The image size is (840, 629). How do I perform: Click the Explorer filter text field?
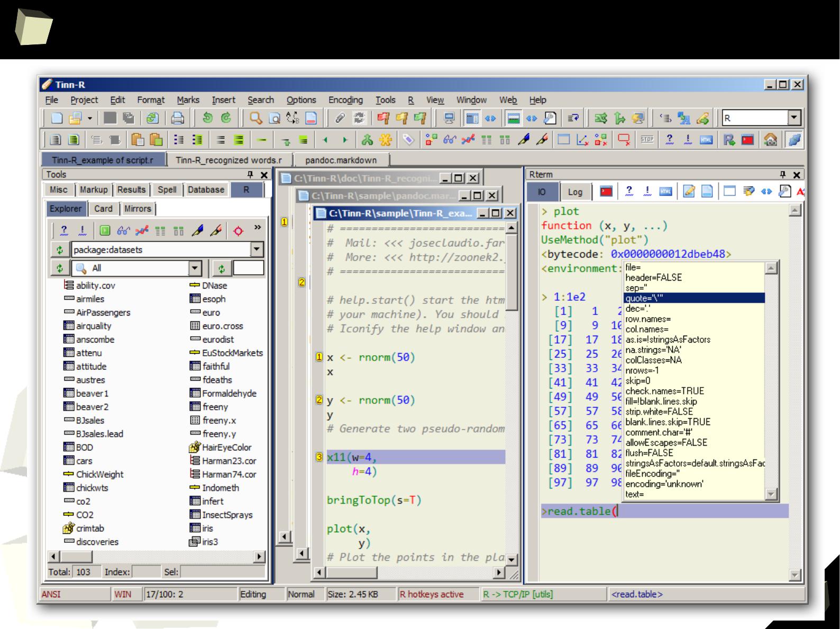pos(248,268)
